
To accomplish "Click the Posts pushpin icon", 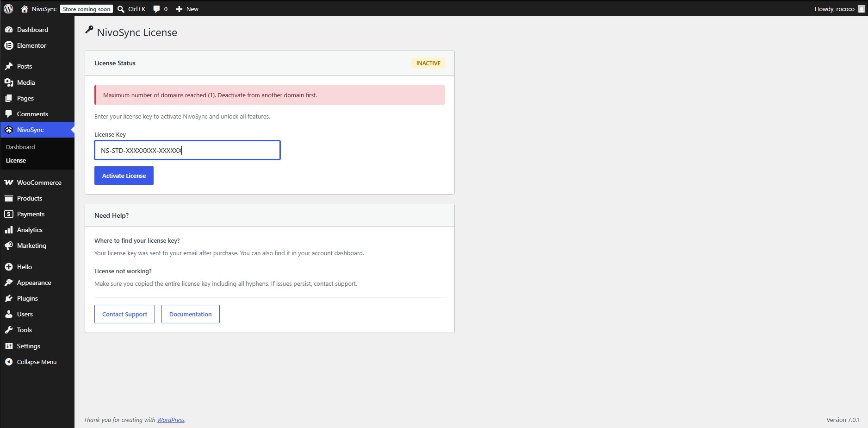I will click(9, 66).
